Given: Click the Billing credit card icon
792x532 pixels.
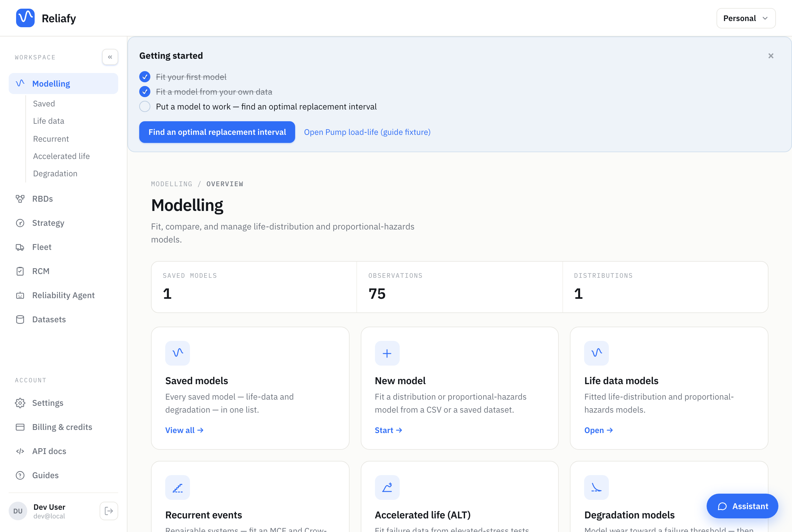Looking at the screenshot, I should (x=20, y=427).
